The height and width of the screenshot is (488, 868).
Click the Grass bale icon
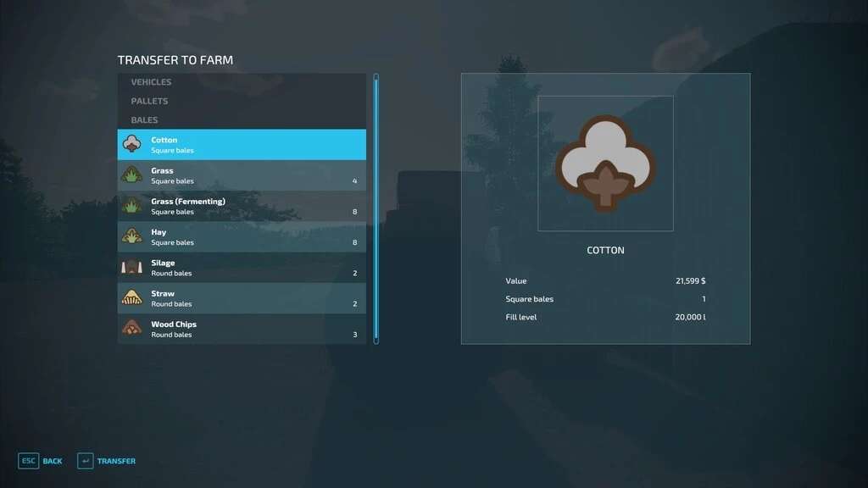tap(132, 175)
